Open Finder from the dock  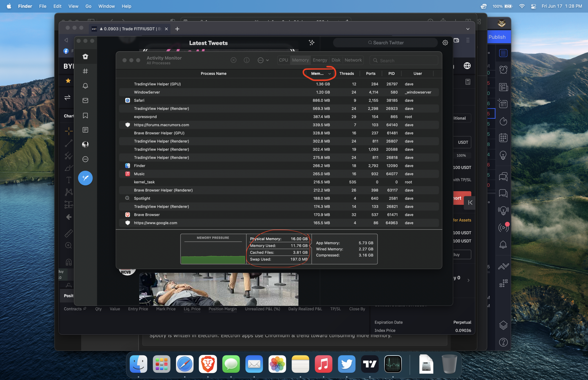138,364
